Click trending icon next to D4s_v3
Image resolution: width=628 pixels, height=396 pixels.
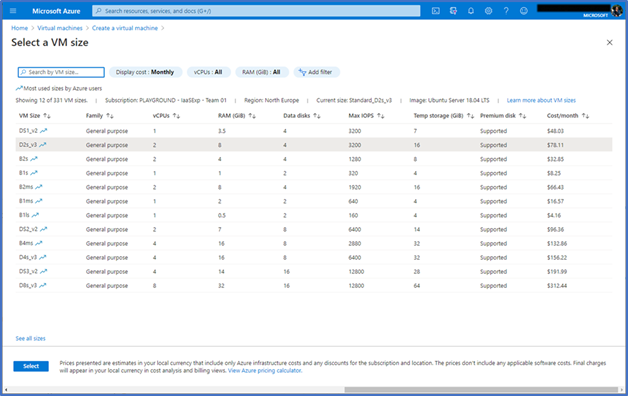coord(43,257)
